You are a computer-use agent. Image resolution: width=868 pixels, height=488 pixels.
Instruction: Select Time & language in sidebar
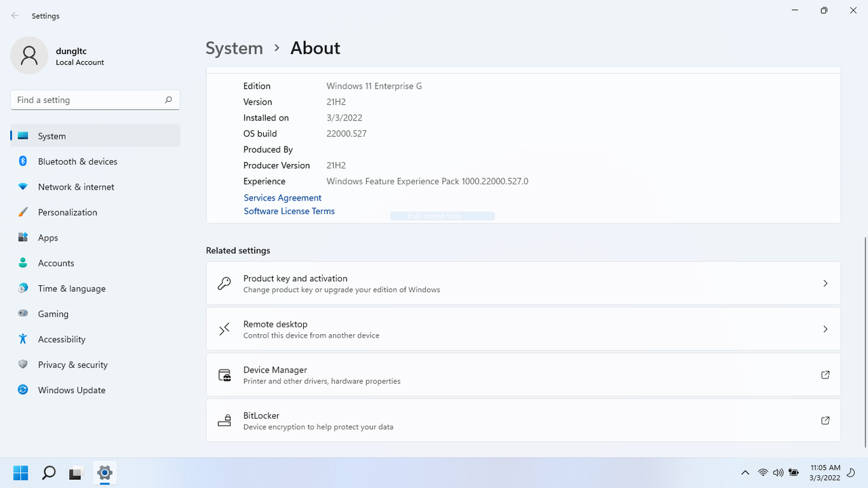click(96, 288)
